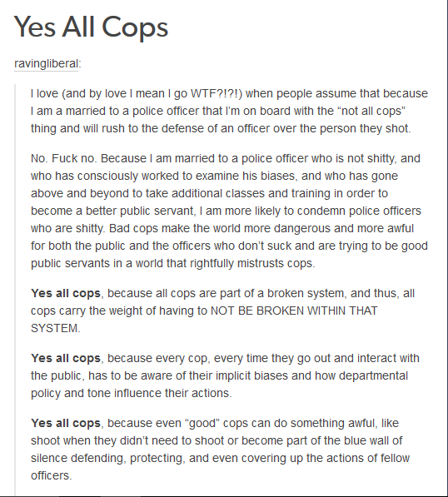Click the word 'SYSTEM.' ending the third paragraph

(56, 328)
